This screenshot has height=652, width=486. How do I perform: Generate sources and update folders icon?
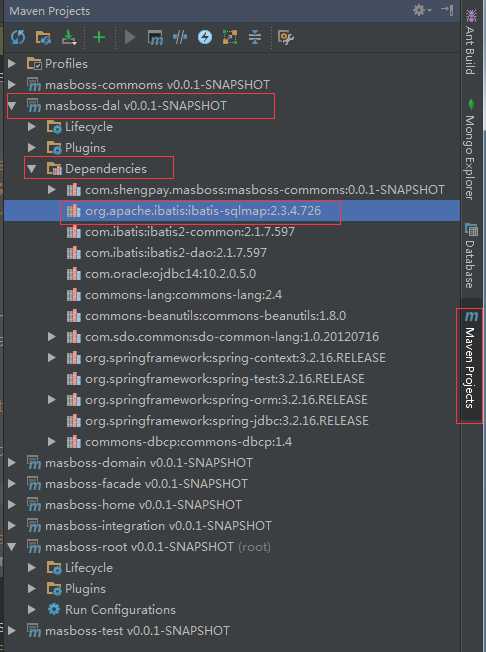click(43, 37)
